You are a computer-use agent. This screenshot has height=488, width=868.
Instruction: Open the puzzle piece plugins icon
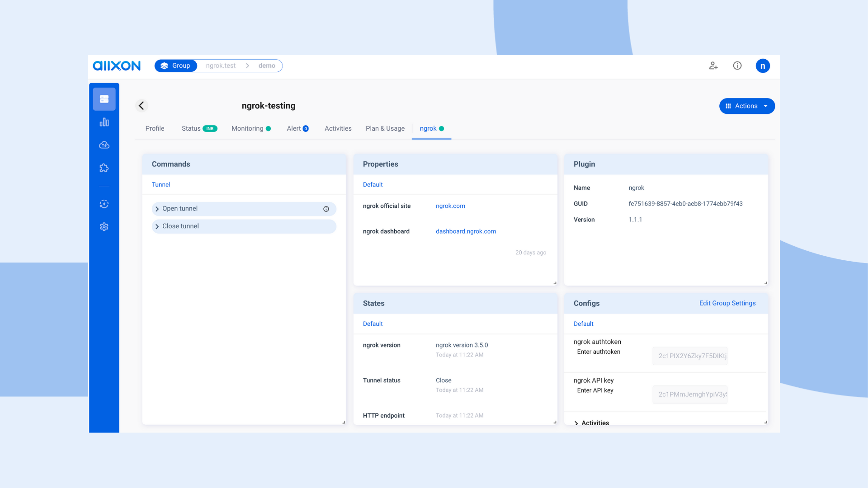tap(104, 168)
